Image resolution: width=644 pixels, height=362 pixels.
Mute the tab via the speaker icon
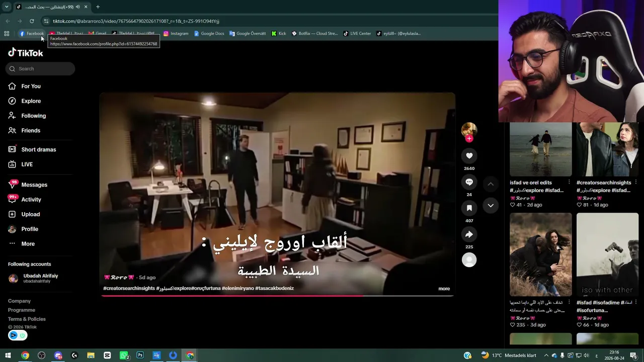click(78, 7)
